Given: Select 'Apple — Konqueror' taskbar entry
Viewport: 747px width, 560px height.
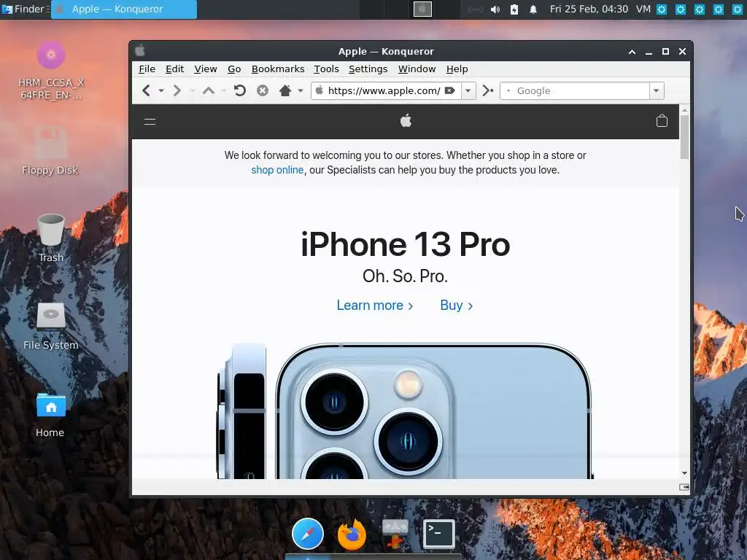Looking at the screenshot, I should (x=124, y=9).
